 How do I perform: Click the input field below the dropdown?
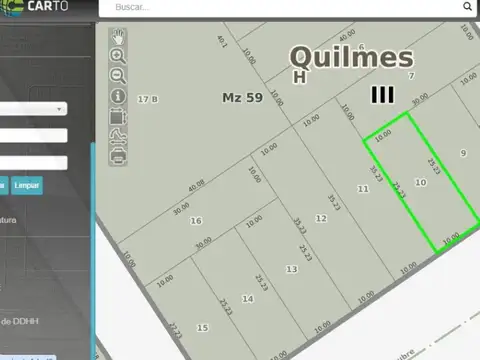click(x=33, y=136)
